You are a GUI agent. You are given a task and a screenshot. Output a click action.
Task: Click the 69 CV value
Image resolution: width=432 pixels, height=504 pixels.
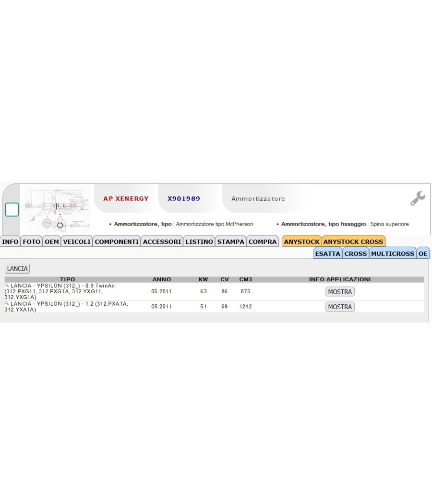[224, 306]
